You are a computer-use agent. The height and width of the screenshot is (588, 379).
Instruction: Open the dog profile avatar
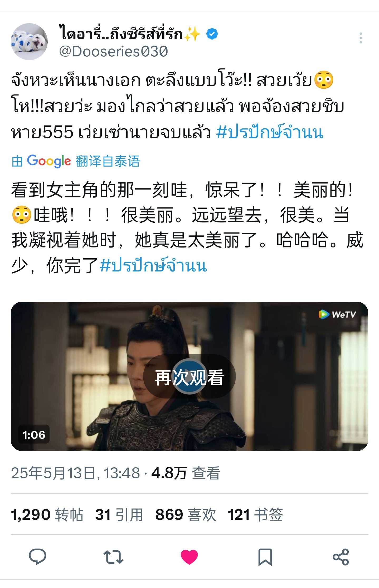click(x=29, y=42)
